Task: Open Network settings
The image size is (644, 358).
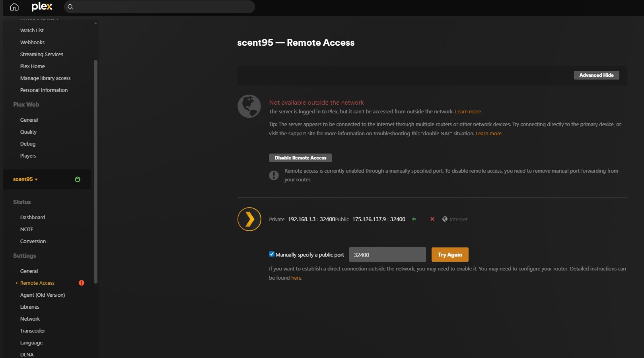Action: (x=30, y=319)
